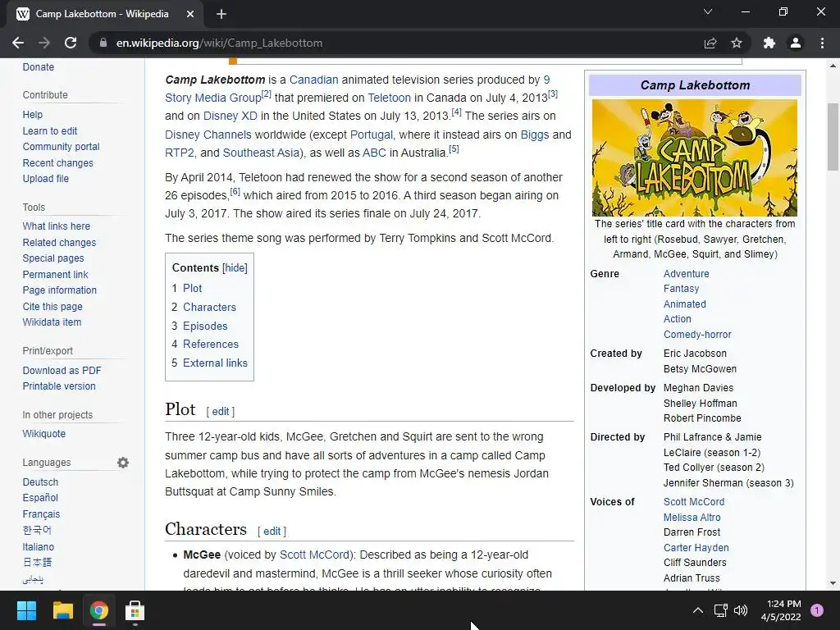Viewport: 840px width, 630px height.
Task: Switch to Deutsch language version
Action: [40, 482]
